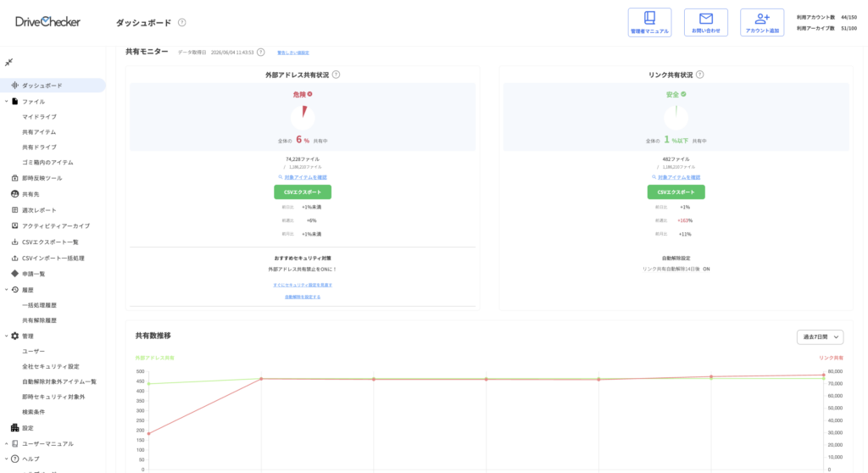The image size is (868, 473).
Task: Open ユーザー under 管理
Action: [34, 351]
